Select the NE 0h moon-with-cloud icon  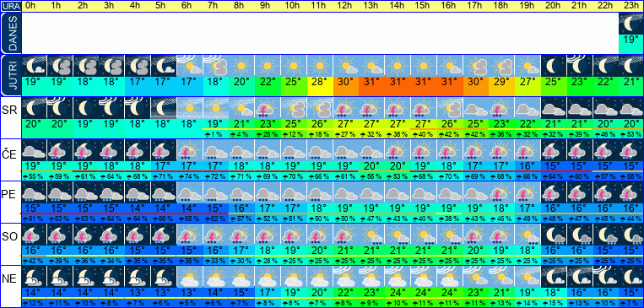point(34,276)
